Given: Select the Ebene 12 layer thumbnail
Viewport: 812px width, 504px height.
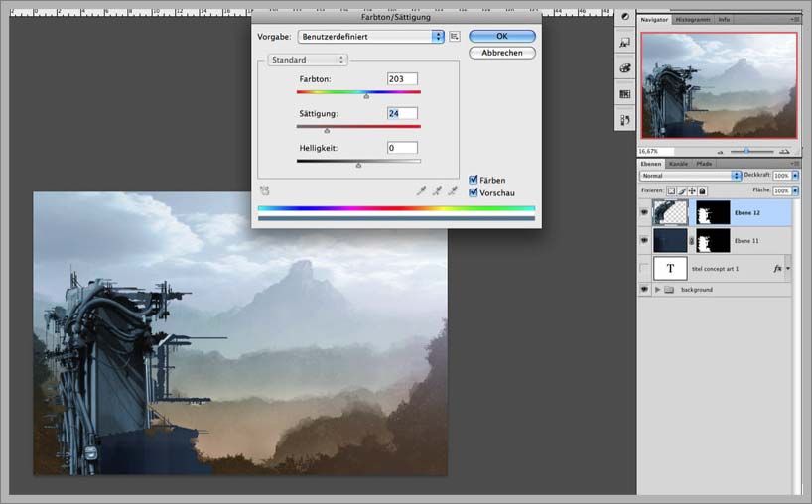Looking at the screenshot, I should (671, 212).
